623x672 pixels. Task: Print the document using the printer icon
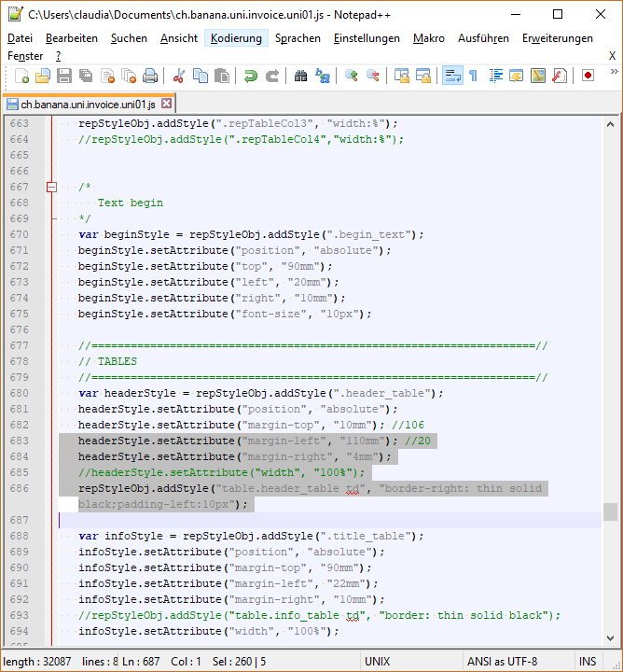(150, 76)
